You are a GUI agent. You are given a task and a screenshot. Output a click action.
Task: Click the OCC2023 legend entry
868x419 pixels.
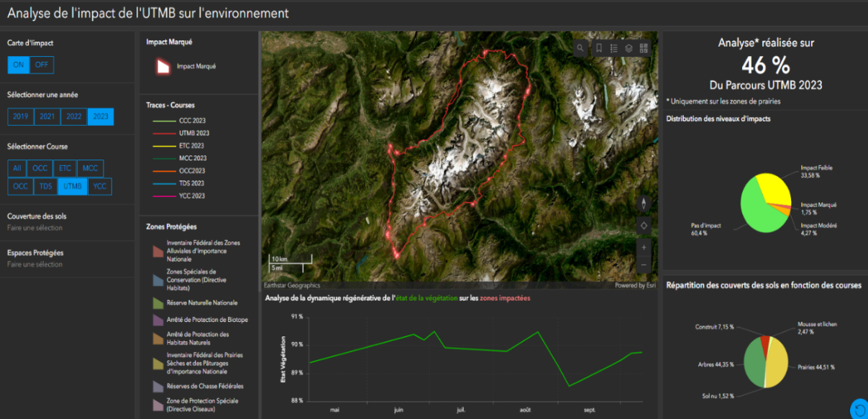(x=178, y=171)
